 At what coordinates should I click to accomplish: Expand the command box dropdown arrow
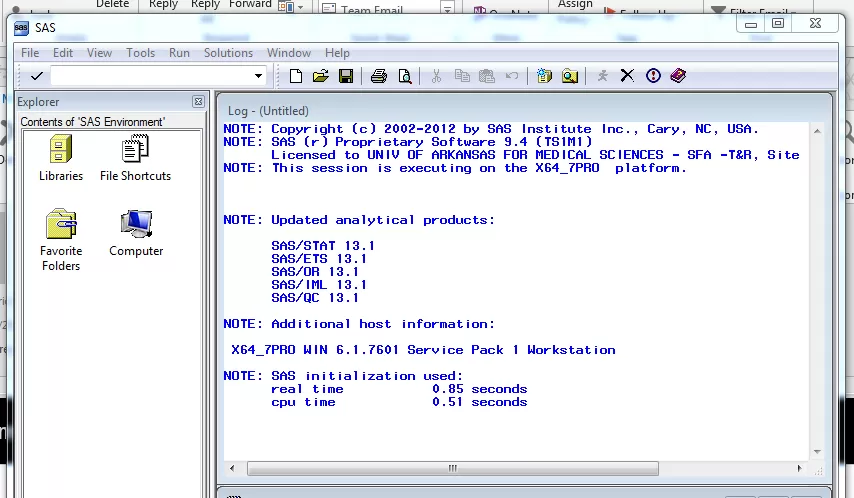point(258,76)
